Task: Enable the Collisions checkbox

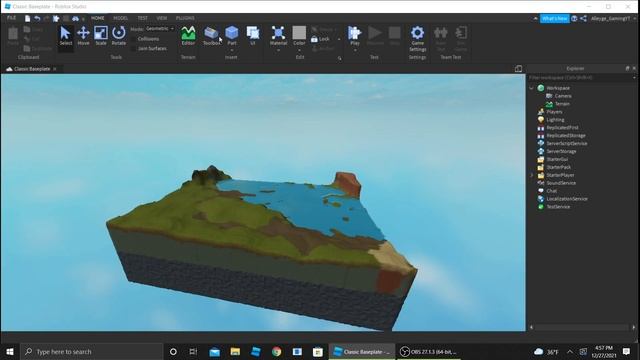Action: (133, 39)
